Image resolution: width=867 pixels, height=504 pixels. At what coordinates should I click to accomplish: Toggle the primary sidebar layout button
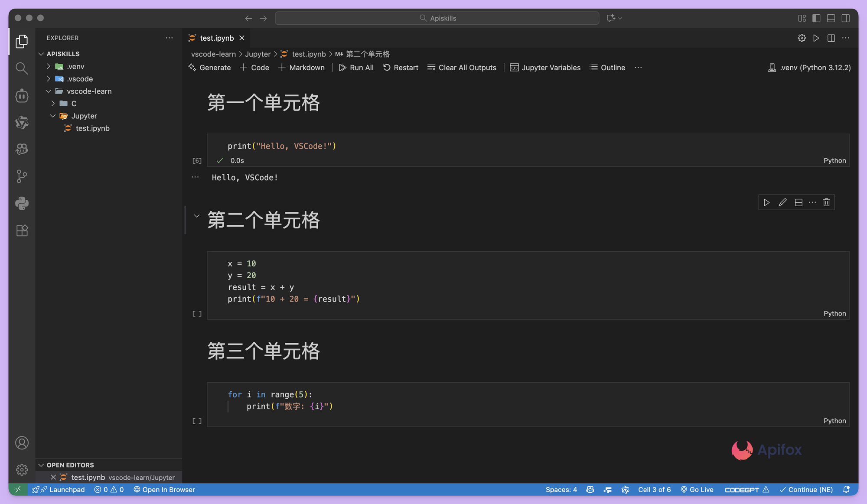click(816, 18)
